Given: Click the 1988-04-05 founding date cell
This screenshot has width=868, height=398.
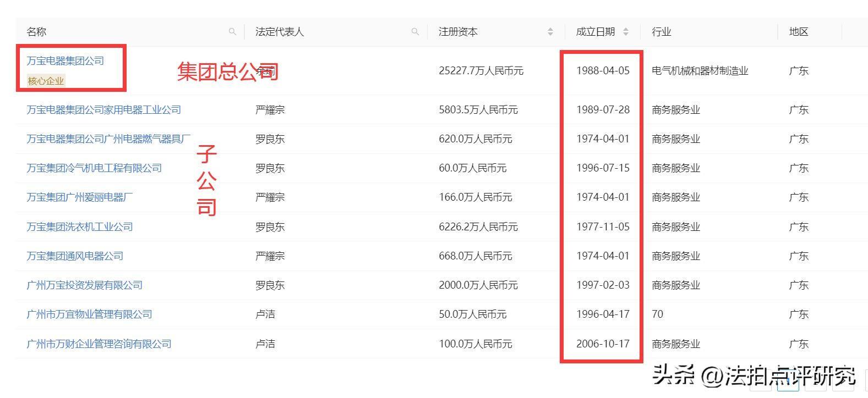Looking at the screenshot, I should (x=602, y=71).
